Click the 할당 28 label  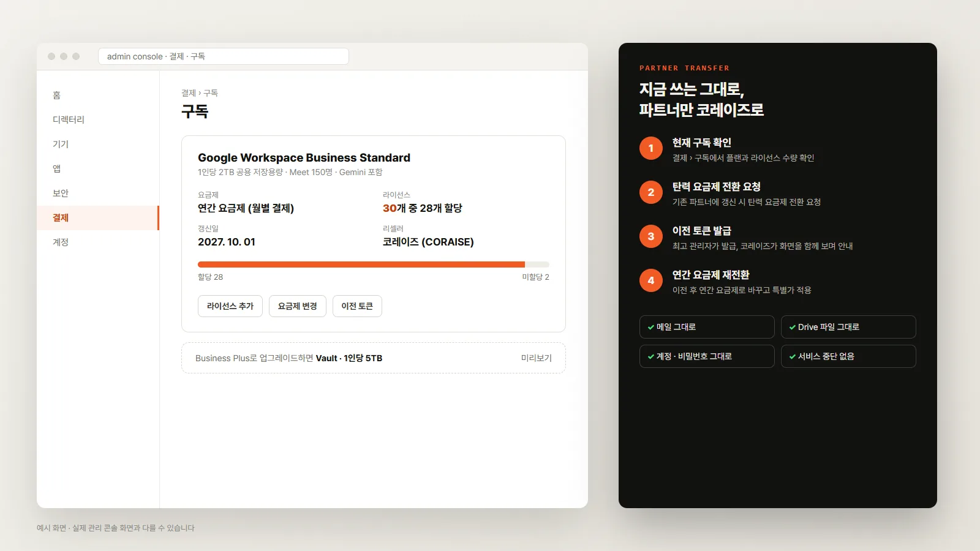(210, 277)
